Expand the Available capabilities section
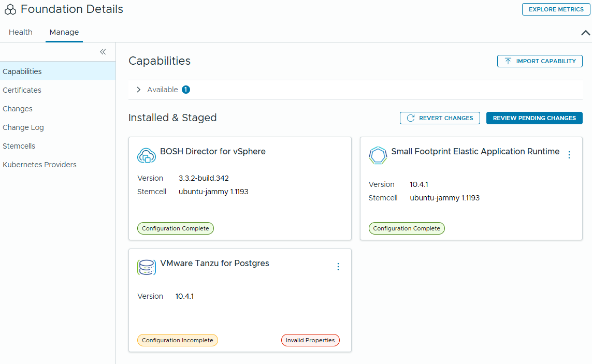Viewport: 592px width, 364px height. coord(139,90)
